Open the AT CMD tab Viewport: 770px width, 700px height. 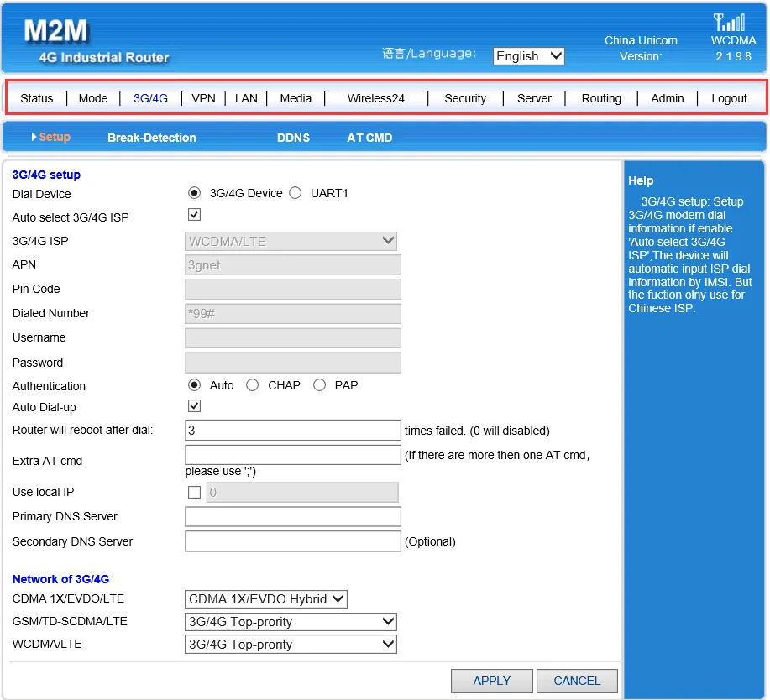(x=369, y=138)
